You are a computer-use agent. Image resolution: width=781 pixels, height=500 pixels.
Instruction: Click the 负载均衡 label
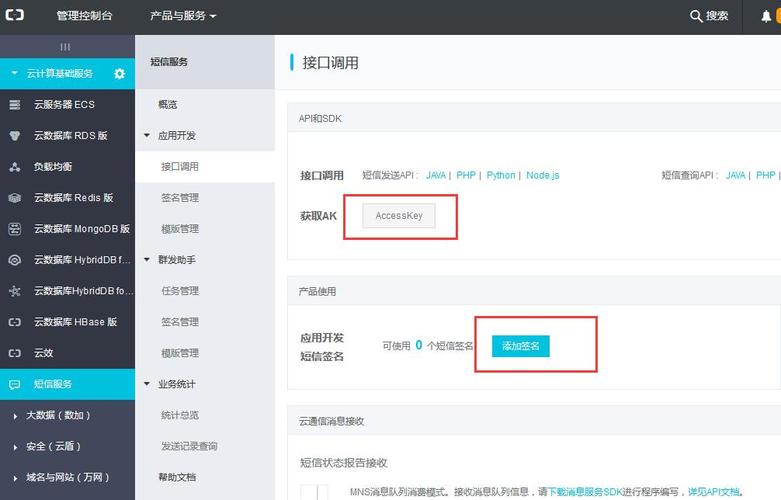click(52, 167)
